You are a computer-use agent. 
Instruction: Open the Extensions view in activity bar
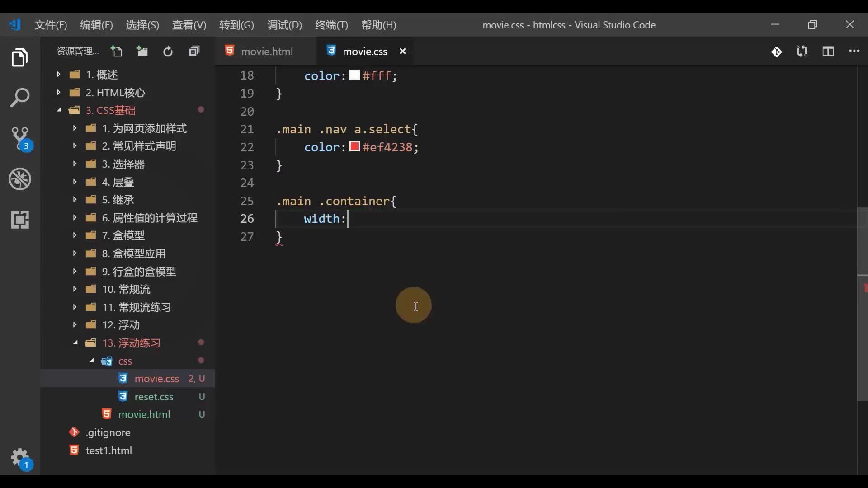pos(20,220)
